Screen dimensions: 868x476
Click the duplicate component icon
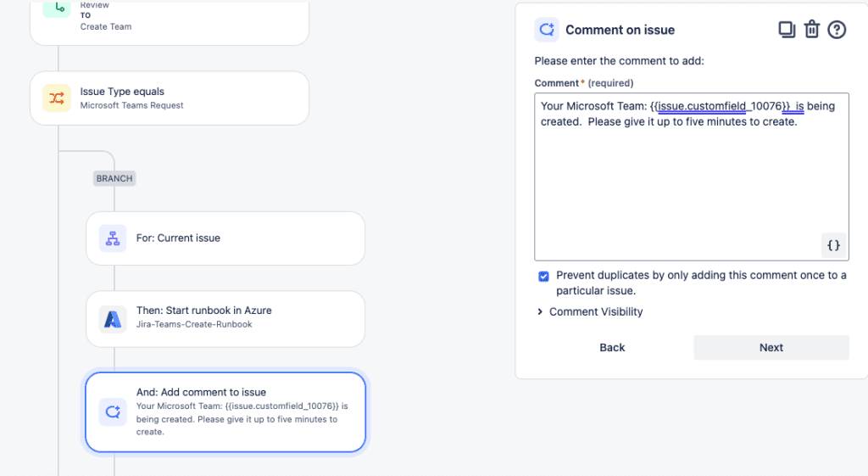(x=787, y=30)
